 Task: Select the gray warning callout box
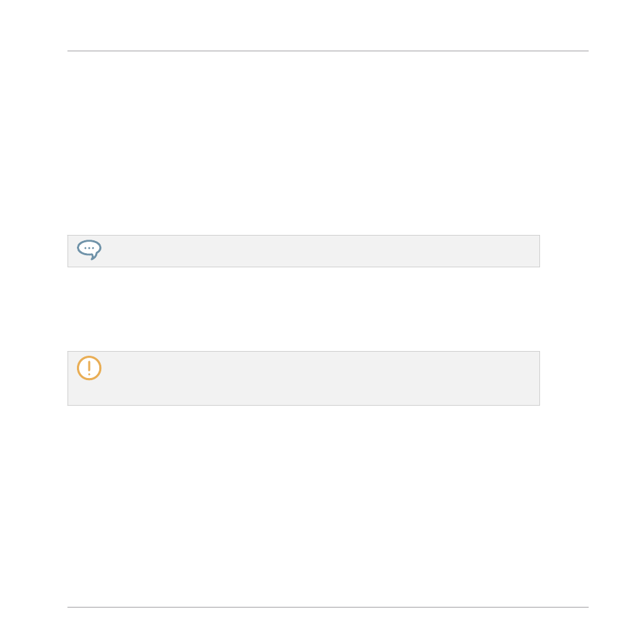pyautogui.click(x=304, y=378)
